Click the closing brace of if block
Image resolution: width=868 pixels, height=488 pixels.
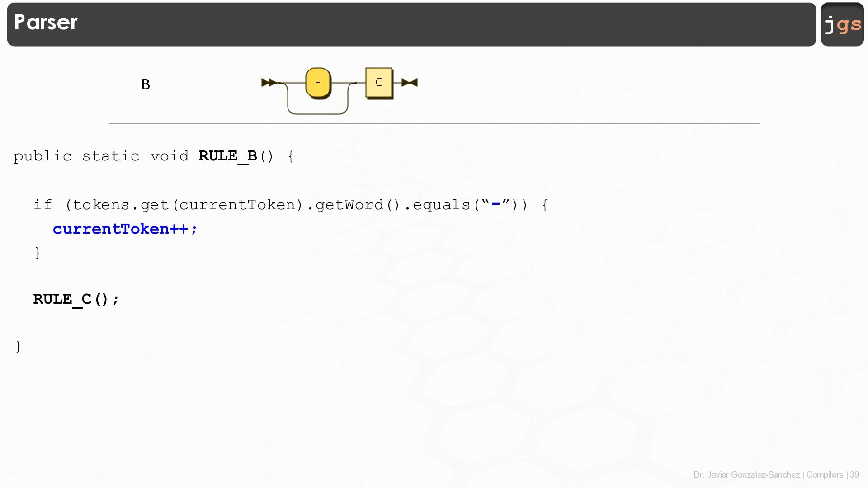pos(38,252)
